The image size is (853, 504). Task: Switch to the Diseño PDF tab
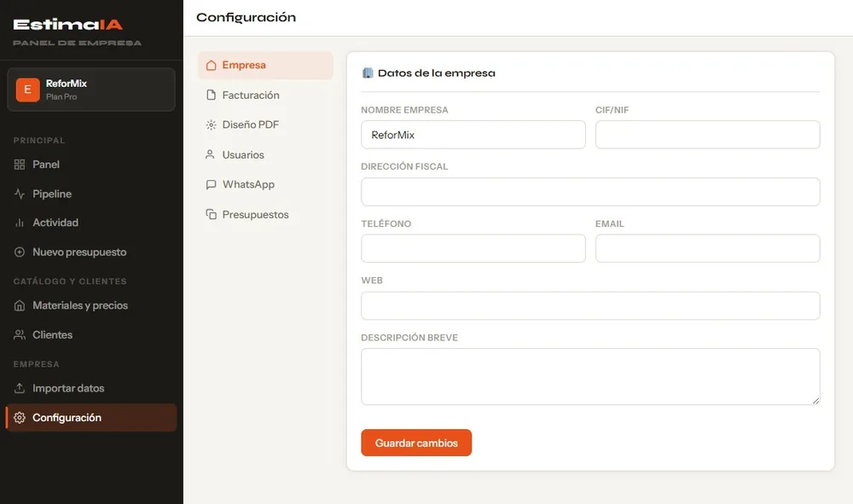pos(265,125)
